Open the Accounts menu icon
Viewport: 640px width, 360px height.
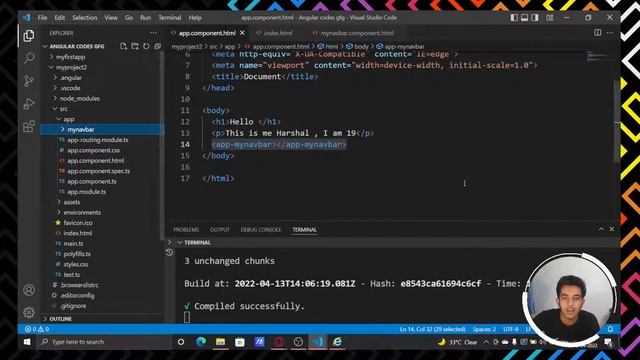(x=29, y=290)
